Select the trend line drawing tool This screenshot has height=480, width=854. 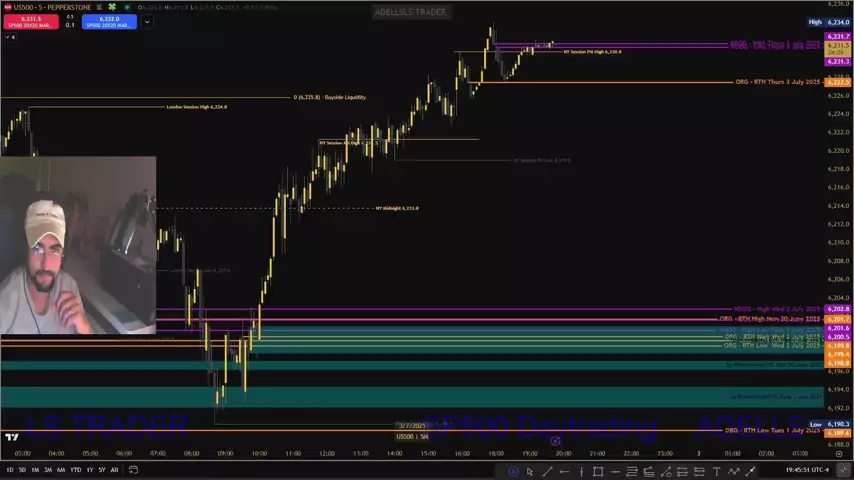pos(547,471)
